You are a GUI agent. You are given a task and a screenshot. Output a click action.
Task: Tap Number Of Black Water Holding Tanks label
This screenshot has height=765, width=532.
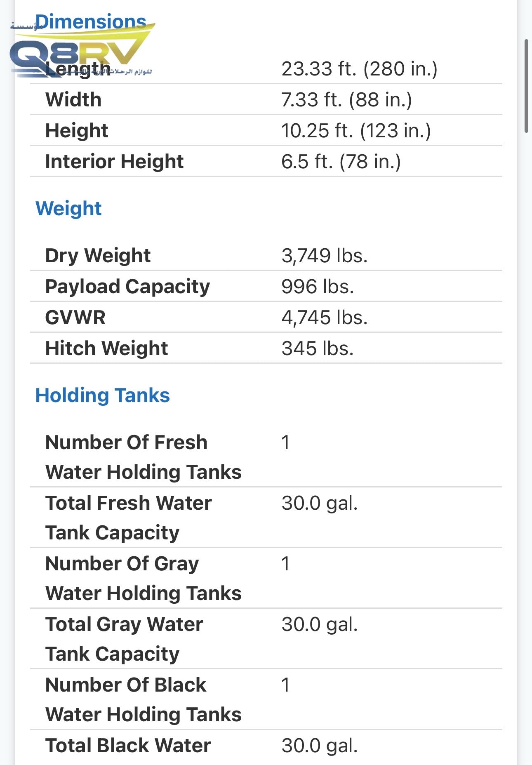[x=143, y=699]
